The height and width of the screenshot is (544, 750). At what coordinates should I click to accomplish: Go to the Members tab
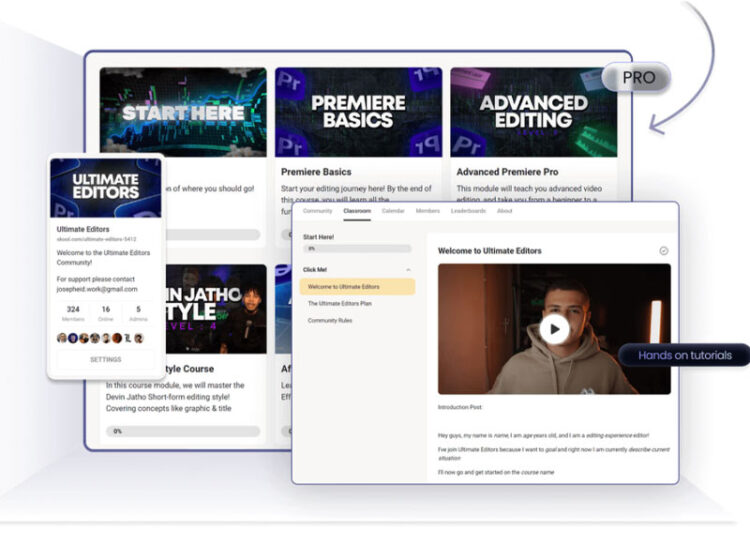click(427, 211)
